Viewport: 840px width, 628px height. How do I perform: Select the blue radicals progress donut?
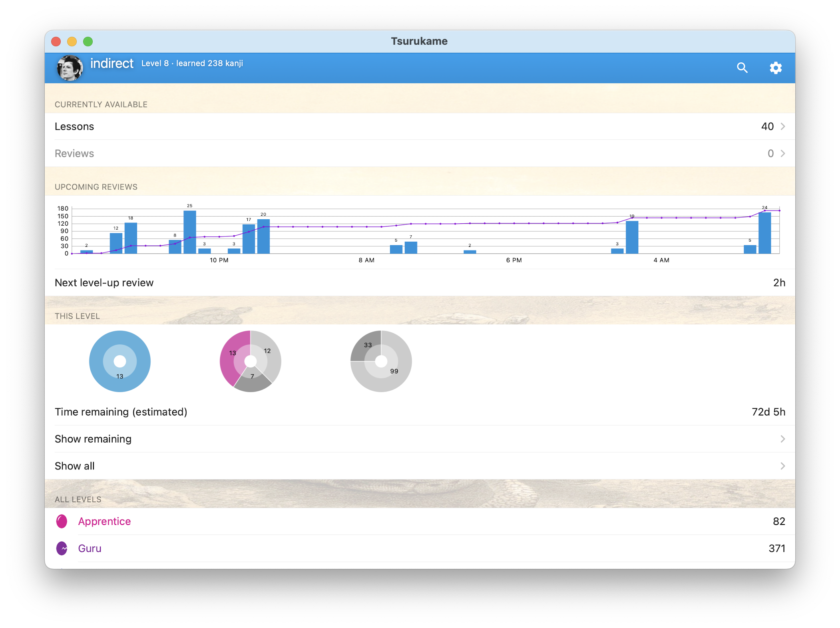pos(119,361)
